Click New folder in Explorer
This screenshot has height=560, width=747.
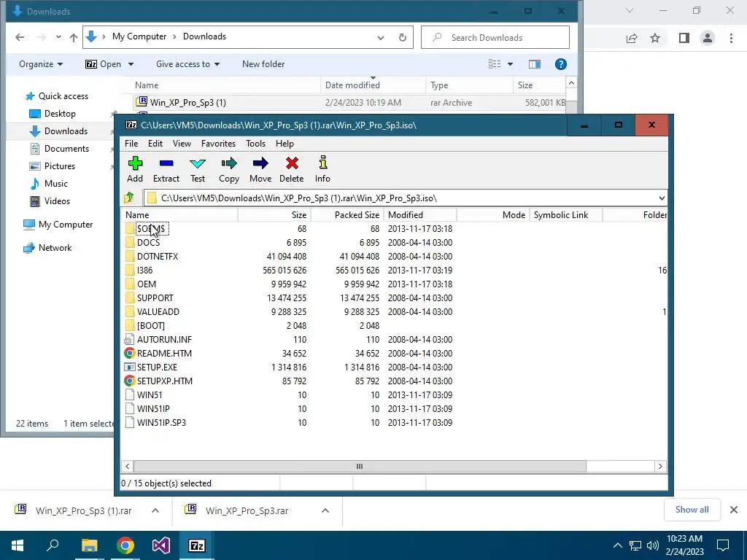point(263,64)
